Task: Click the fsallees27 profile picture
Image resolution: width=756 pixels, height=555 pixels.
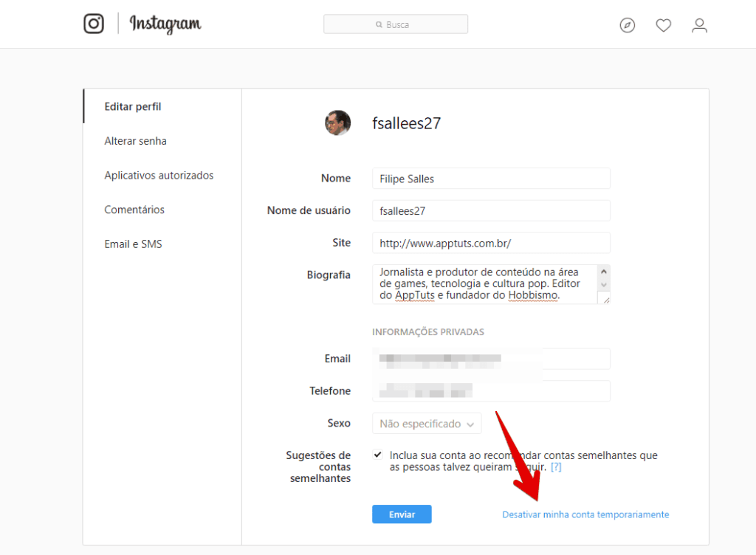Action: [x=337, y=123]
